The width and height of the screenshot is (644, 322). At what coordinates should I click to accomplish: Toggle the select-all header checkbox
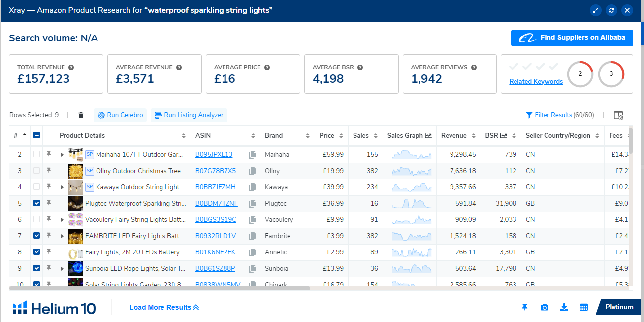tap(37, 136)
